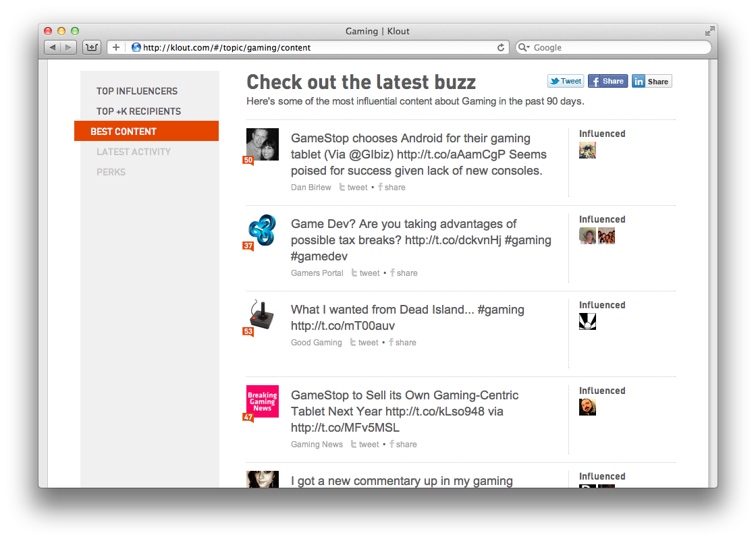Viewport: 756px width, 541px height.
Task: Click the browser forward arrow button
Action: click(x=68, y=47)
